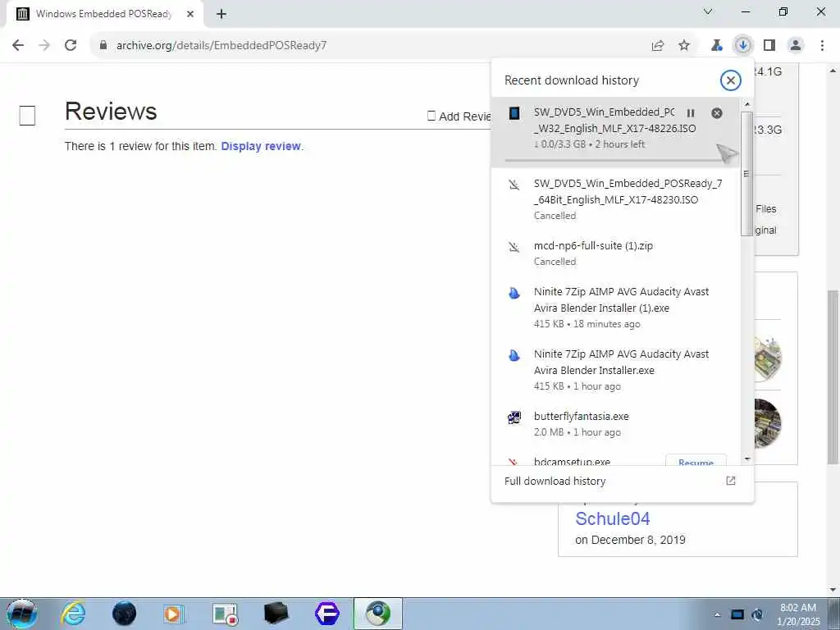Image resolution: width=840 pixels, height=630 pixels.
Task: Click download progress bar of W32 ISO
Action: [614, 160]
